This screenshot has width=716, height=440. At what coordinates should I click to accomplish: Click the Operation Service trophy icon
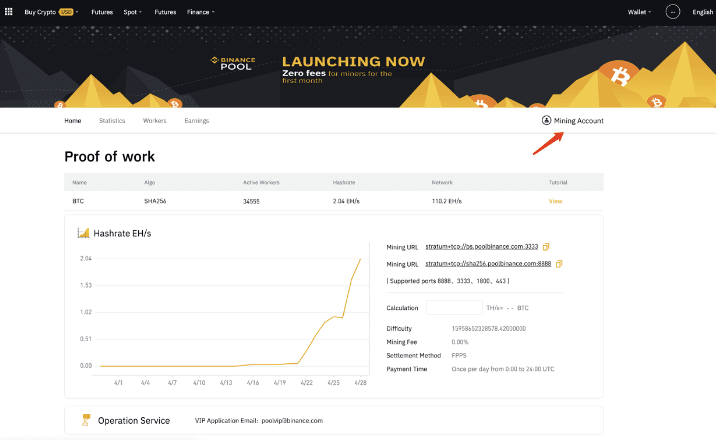85,420
